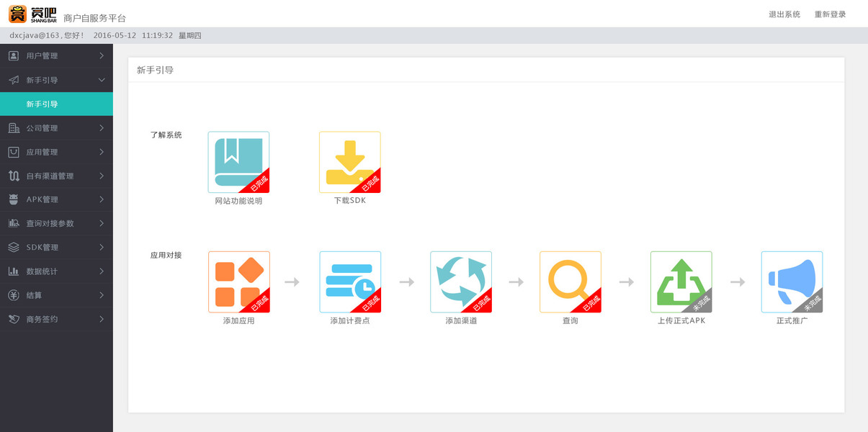Open the 查询 magnifier icon
The height and width of the screenshot is (432, 868).
click(x=570, y=282)
